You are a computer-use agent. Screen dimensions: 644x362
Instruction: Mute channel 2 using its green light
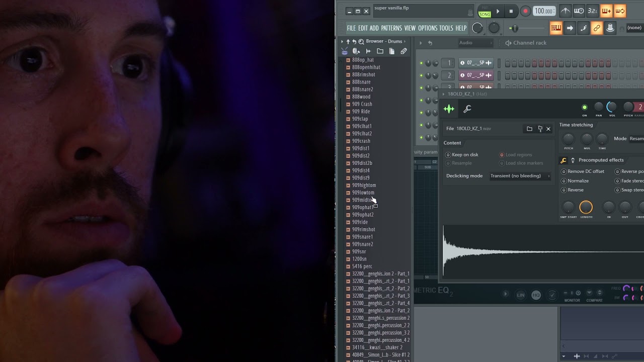(x=421, y=75)
